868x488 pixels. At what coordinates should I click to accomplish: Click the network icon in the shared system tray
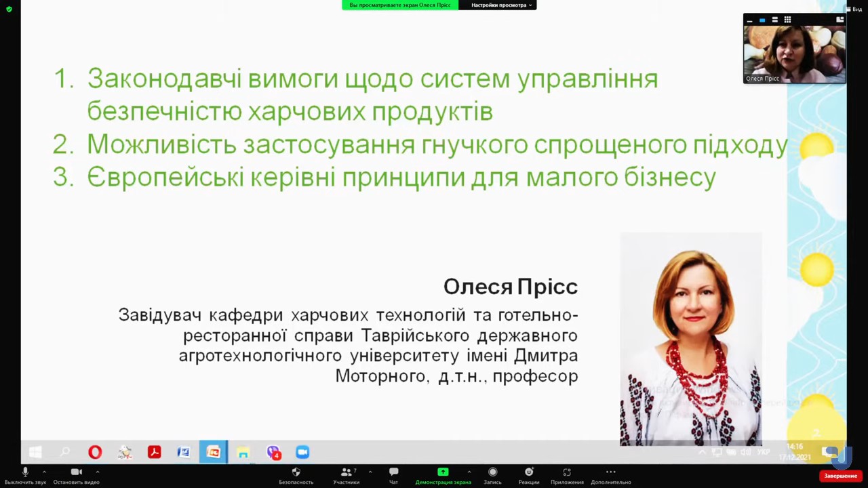point(717,452)
